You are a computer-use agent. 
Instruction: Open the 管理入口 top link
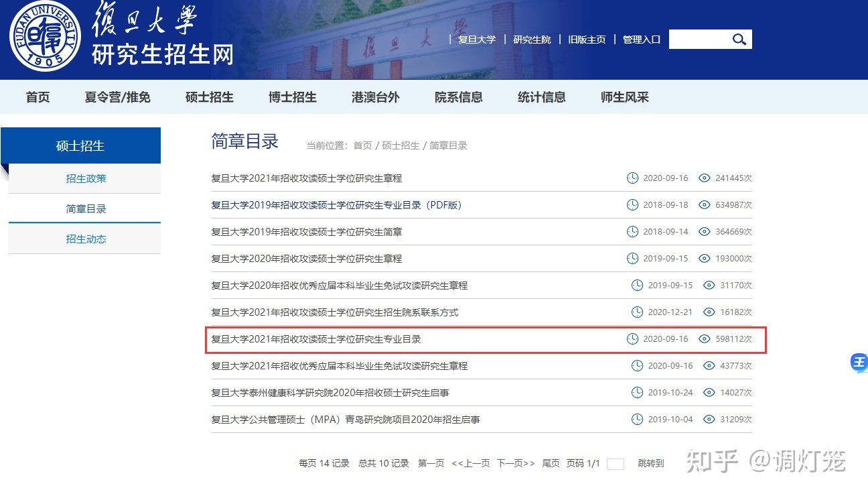click(642, 40)
